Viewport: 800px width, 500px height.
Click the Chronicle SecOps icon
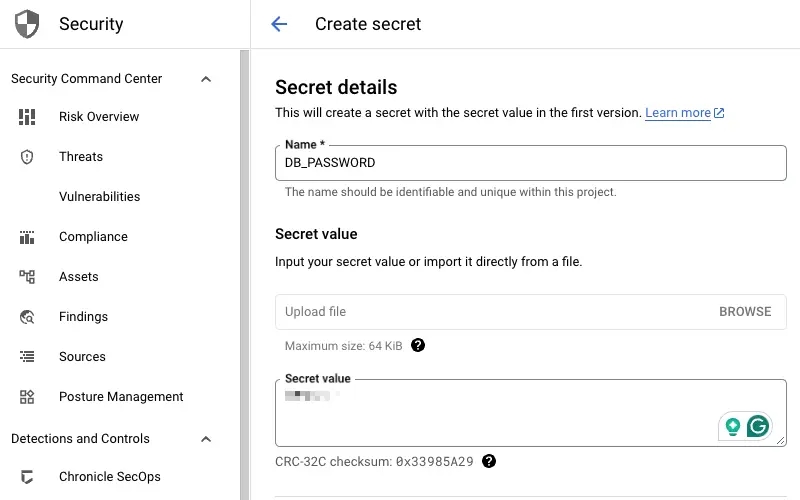(x=27, y=477)
